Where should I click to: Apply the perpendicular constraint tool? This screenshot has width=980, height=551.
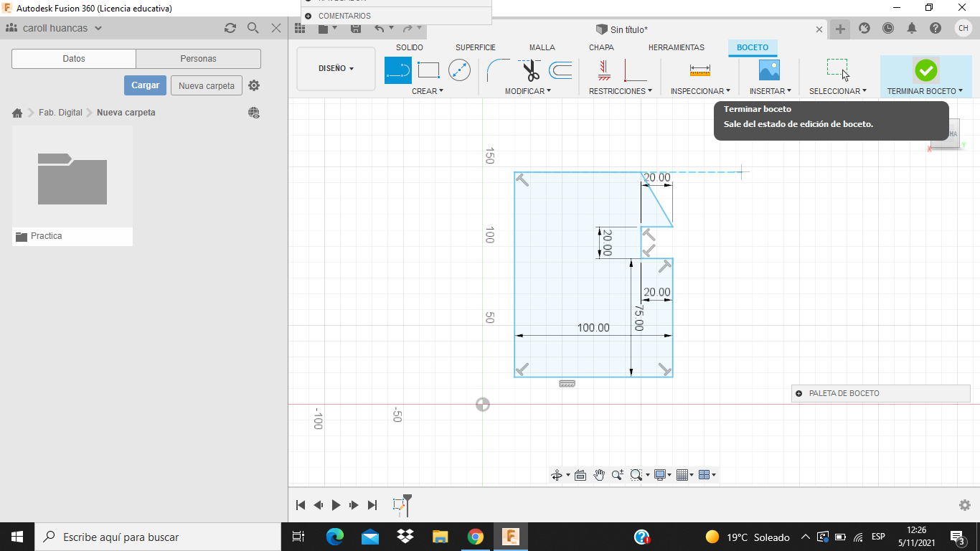click(635, 70)
